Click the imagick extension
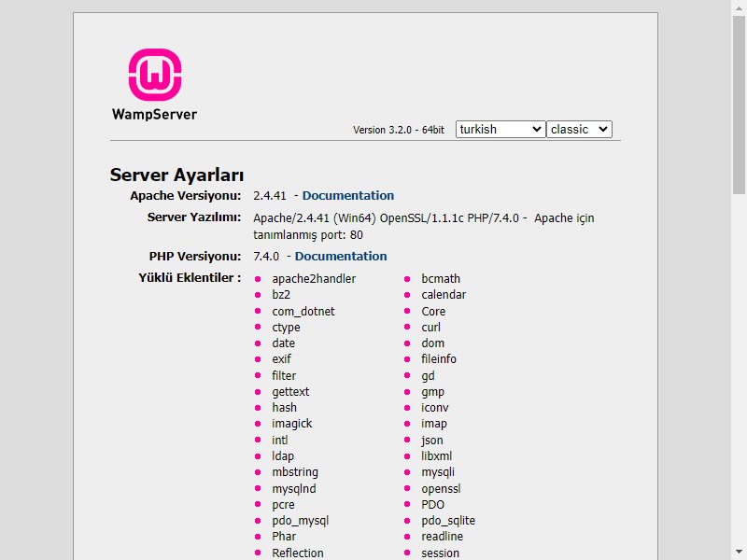The width and height of the screenshot is (747, 560). point(292,424)
